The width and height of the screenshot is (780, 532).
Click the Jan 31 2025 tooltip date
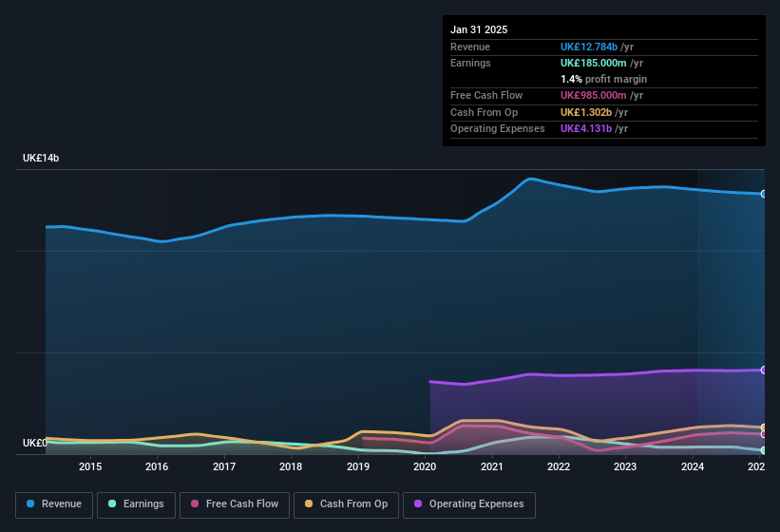479,29
